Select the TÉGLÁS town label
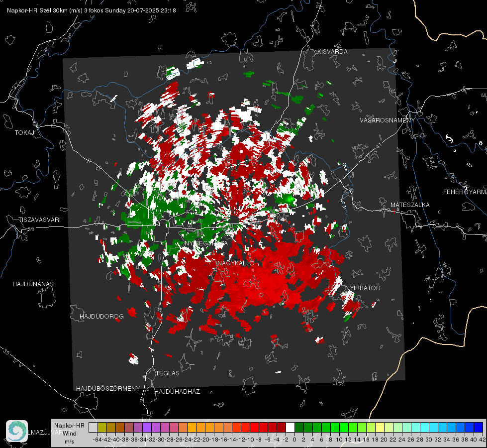This screenshot has height=448, width=487. (x=168, y=373)
